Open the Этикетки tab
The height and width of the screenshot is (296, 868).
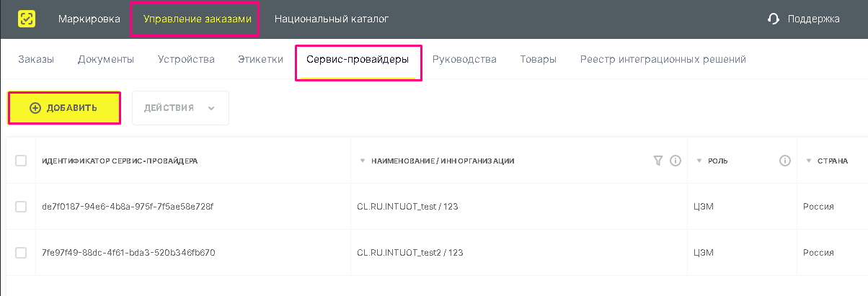(260, 59)
